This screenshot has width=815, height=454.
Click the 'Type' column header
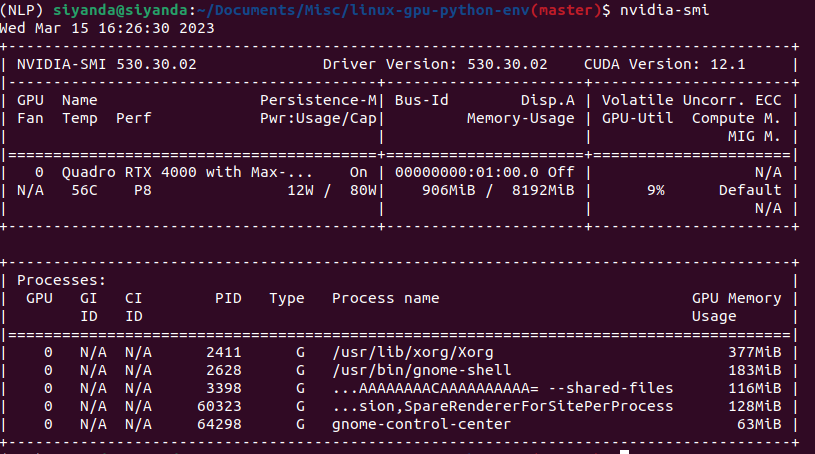[287, 299]
